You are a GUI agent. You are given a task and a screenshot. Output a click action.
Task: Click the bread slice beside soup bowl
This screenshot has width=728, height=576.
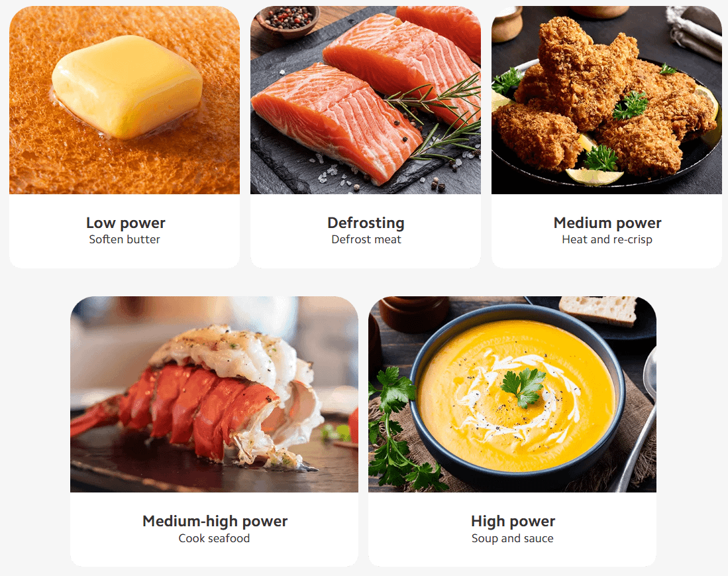pos(598,310)
